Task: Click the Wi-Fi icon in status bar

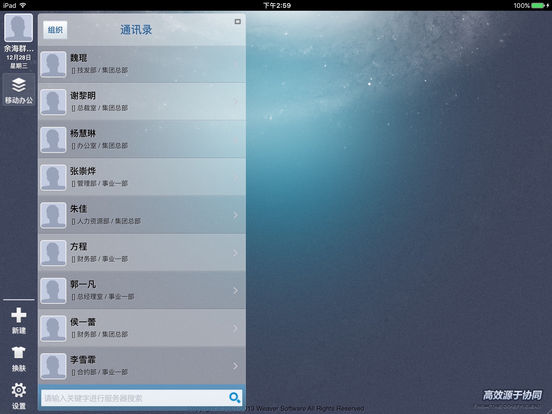Action: coord(23,5)
